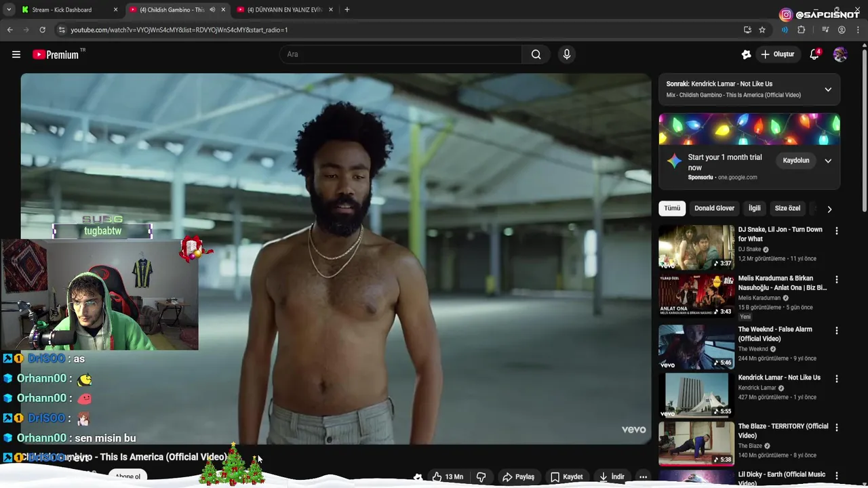Open The Weeknd channel name link
The width and height of the screenshot is (868, 488).
[x=753, y=349]
